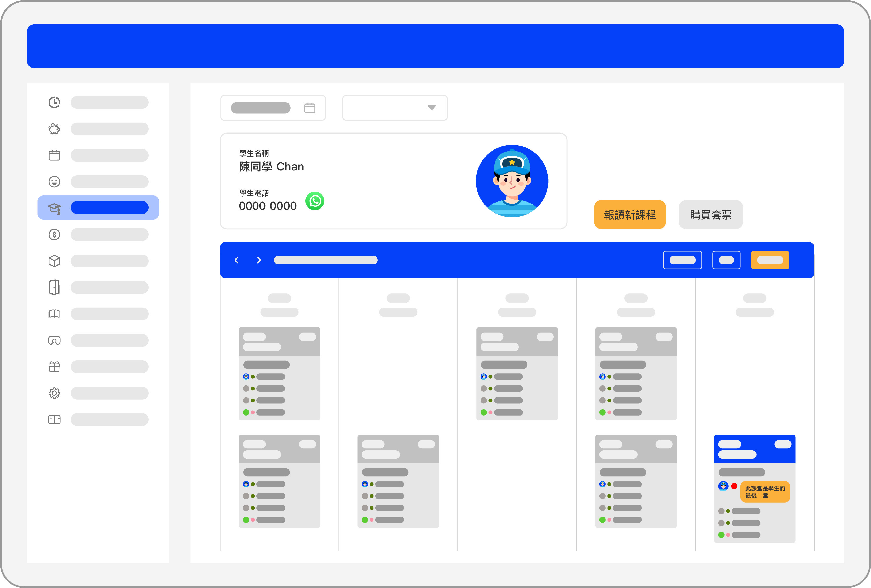Select the highlighted graduation cap menu item

coord(98,207)
